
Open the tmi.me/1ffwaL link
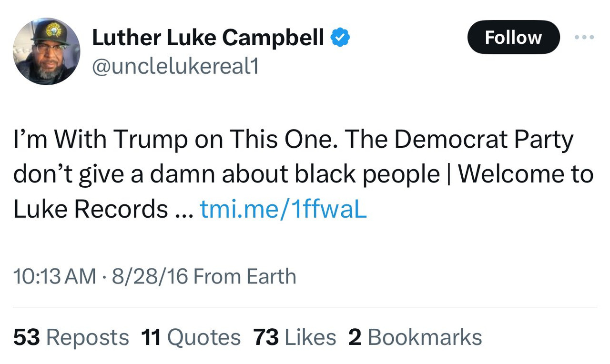point(283,209)
